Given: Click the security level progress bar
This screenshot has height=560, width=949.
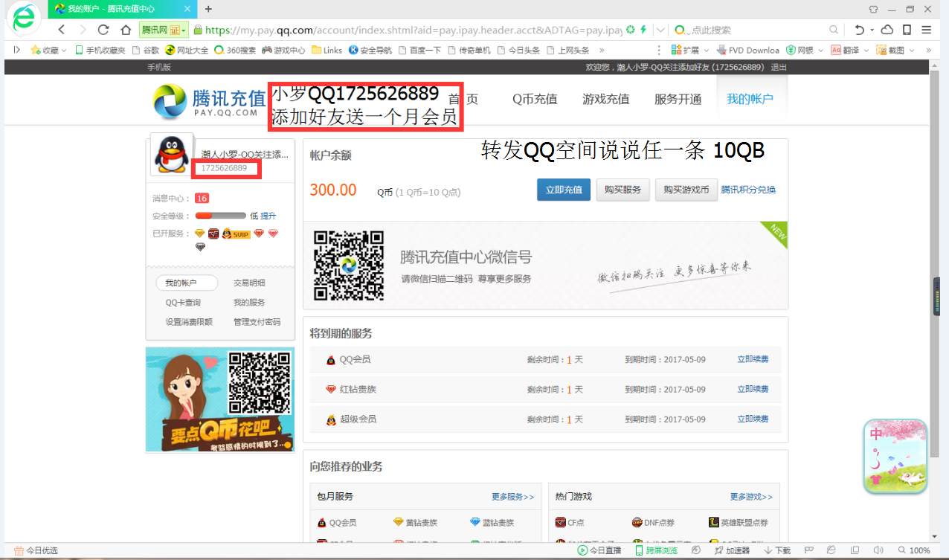Looking at the screenshot, I should (220, 216).
